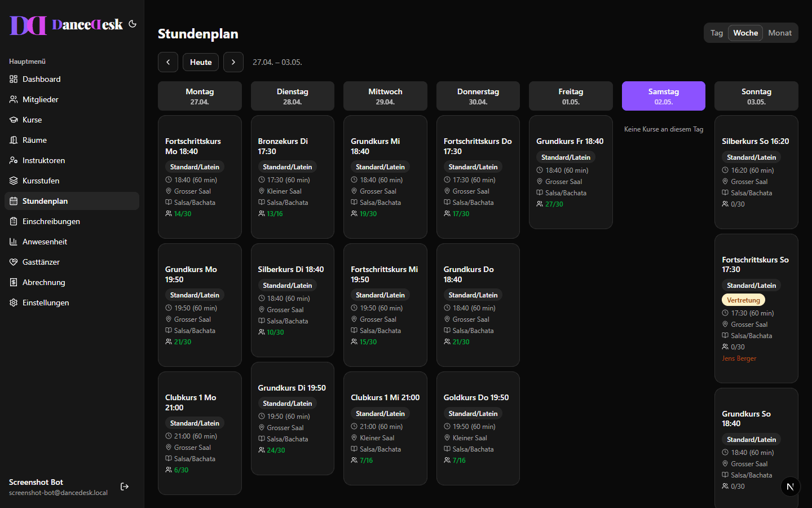812x508 pixels.
Task: Open Einschreibungen menu item
Action: click(x=72, y=221)
